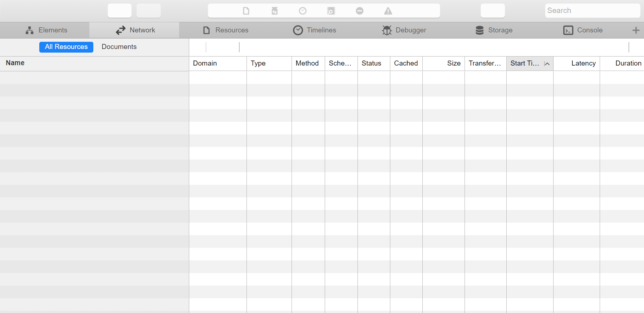This screenshot has width=644, height=313.
Task: Show the Console tab
Action: click(x=583, y=30)
